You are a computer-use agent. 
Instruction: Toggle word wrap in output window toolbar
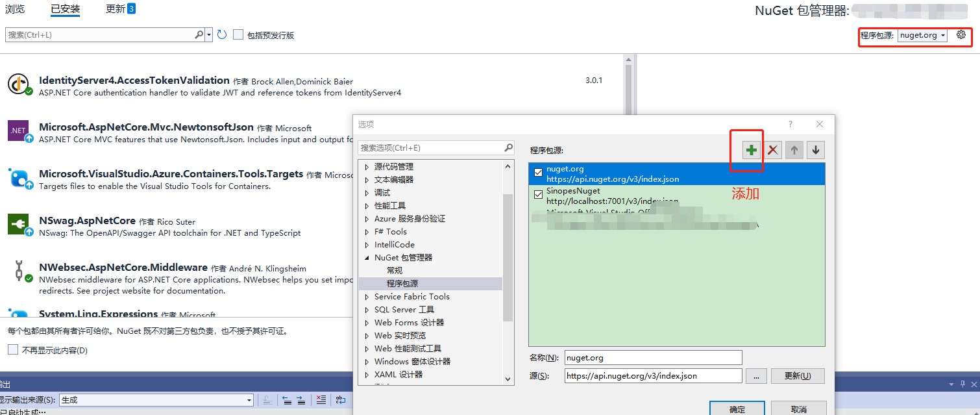(x=340, y=400)
